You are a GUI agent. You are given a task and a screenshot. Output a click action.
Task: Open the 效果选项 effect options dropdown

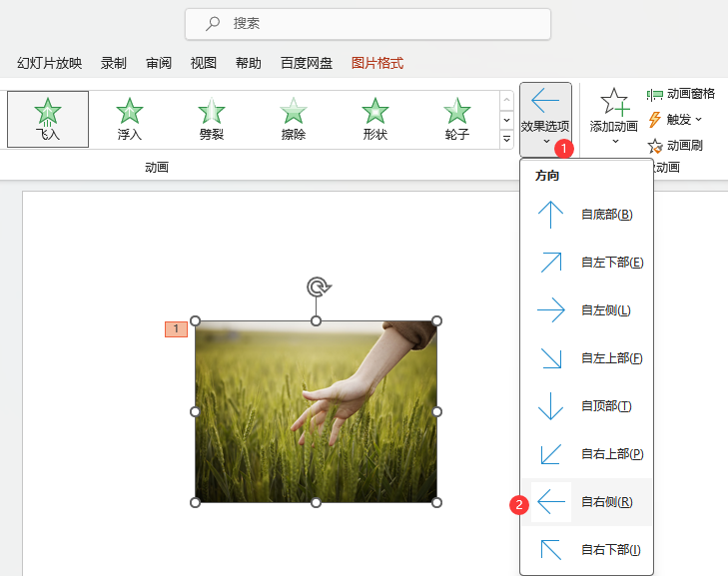(545, 119)
